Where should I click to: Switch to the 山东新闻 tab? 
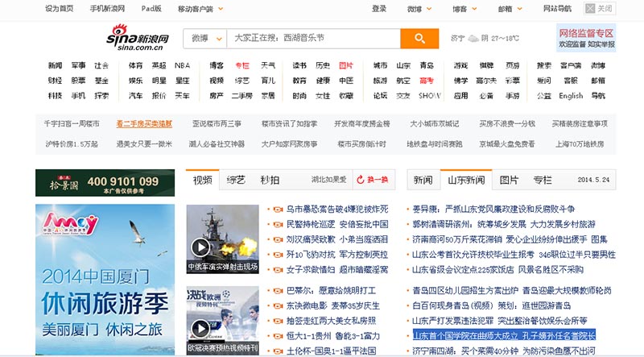(x=465, y=180)
